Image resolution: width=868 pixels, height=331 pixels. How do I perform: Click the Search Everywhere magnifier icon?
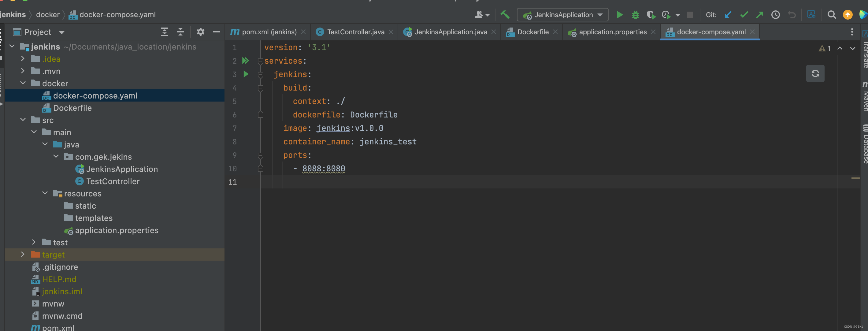tap(832, 15)
